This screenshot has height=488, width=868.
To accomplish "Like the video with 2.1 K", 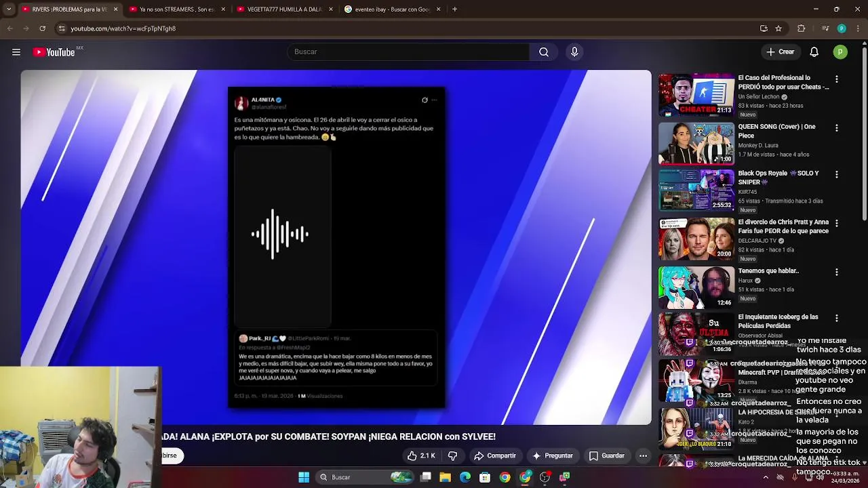I will (421, 456).
